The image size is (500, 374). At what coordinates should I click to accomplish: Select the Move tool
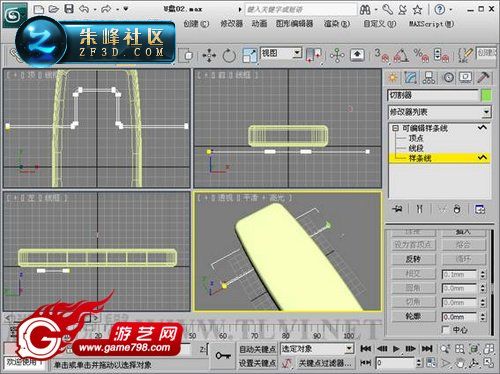coord(209,56)
